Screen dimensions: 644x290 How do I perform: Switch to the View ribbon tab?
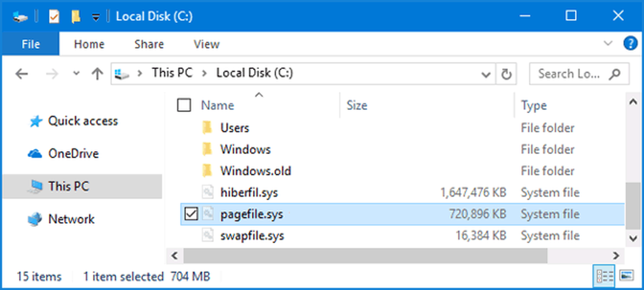(206, 45)
